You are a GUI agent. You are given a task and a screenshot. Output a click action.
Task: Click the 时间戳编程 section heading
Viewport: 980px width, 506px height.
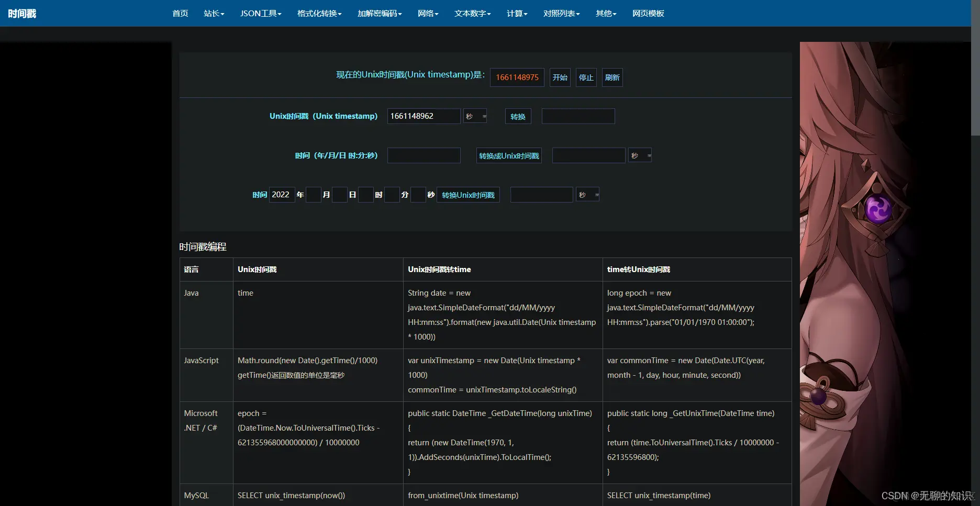pos(203,246)
